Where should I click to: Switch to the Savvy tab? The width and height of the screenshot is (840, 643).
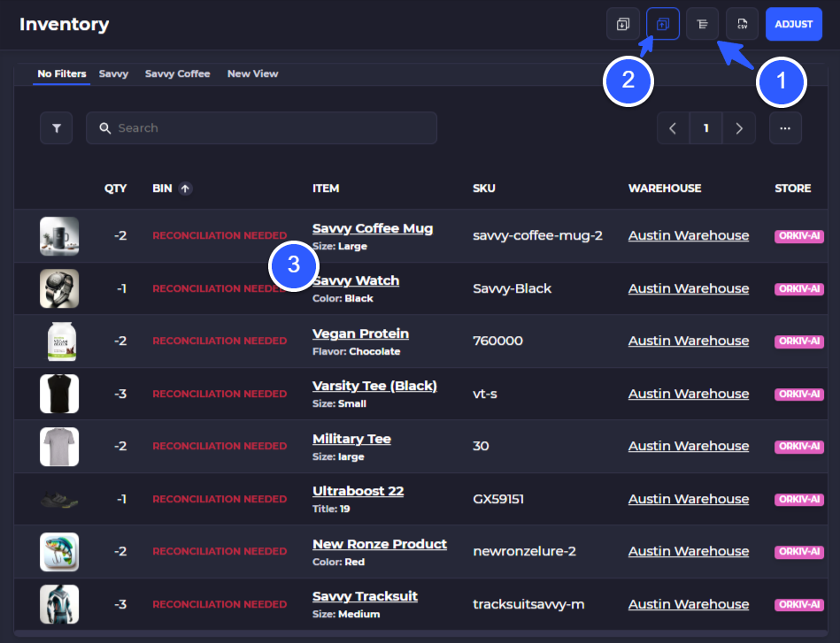pyautogui.click(x=113, y=74)
